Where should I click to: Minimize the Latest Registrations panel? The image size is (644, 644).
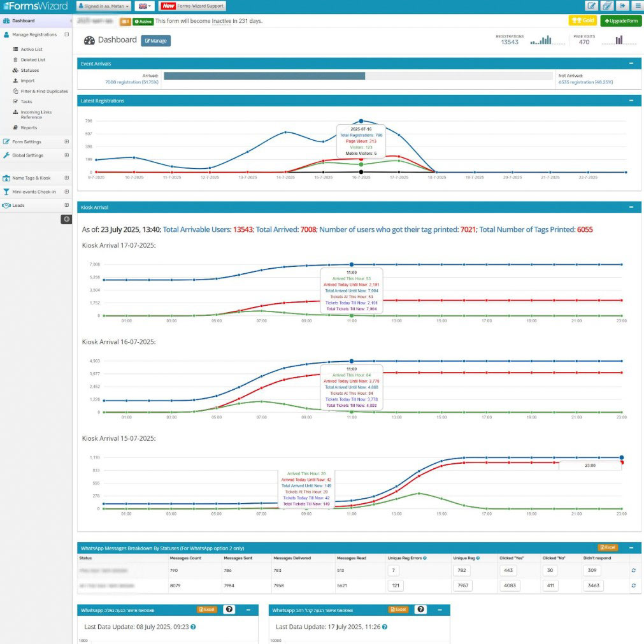click(x=631, y=101)
